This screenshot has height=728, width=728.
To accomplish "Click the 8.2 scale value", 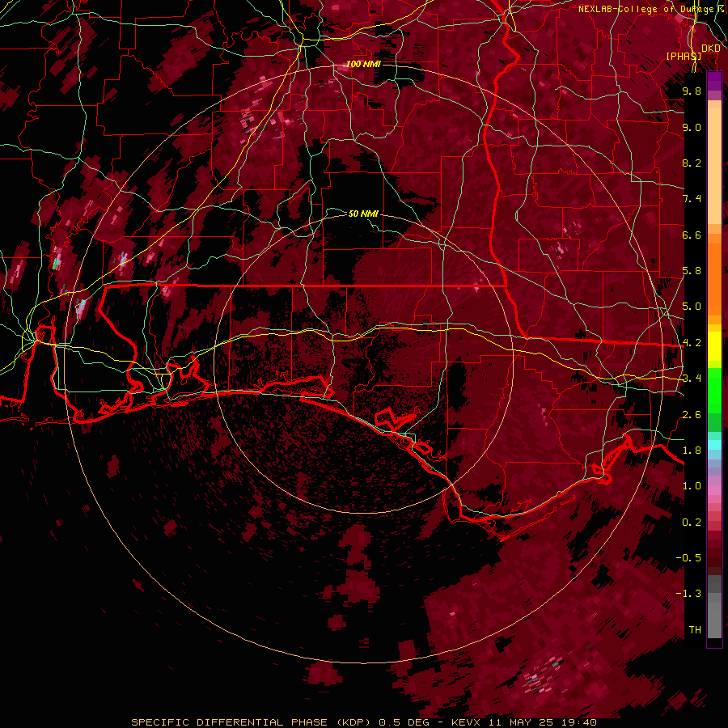I will [x=692, y=163].
